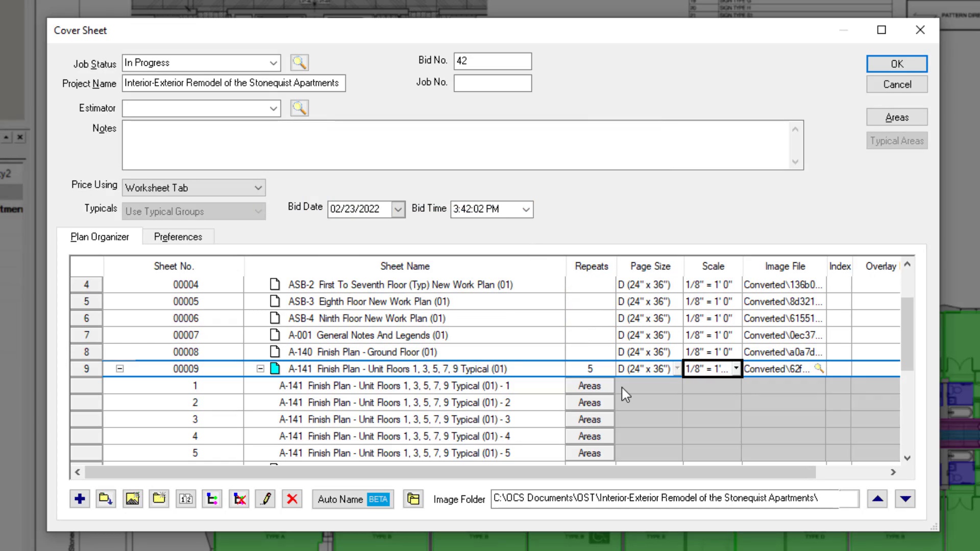Click the Auto Name BETA button

[x=353, y=499]
